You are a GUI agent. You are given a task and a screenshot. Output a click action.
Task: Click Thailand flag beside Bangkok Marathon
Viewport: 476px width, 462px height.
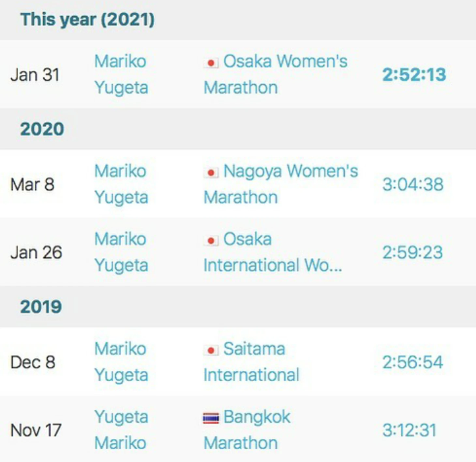point(211,418)
